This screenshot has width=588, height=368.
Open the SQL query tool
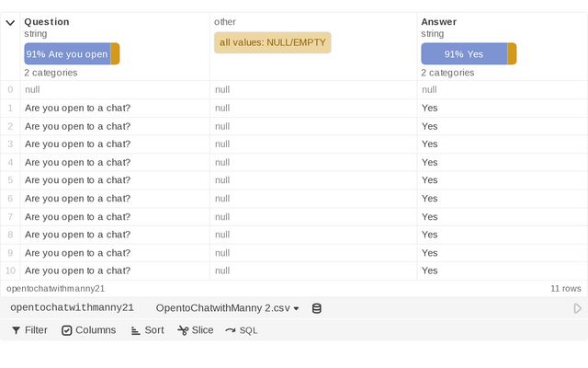click(x=242, y=330)
